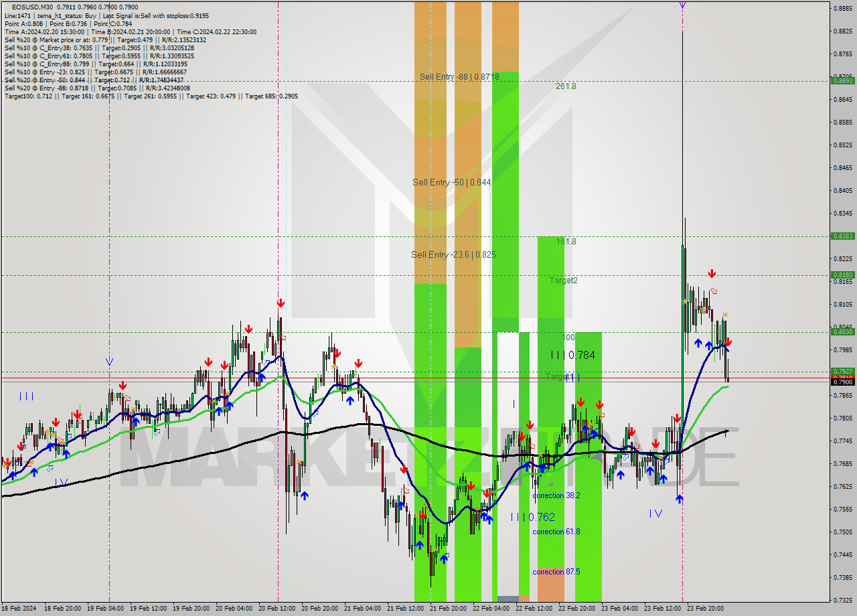Click the '18 Feb 2024' time axis label
The image size is (857, 616).
coord(19,609)
